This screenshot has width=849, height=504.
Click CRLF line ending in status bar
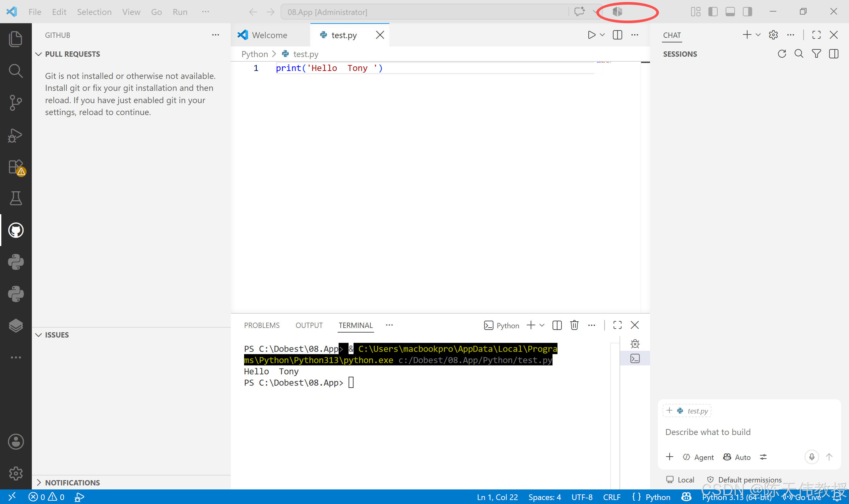click(612, 497)
